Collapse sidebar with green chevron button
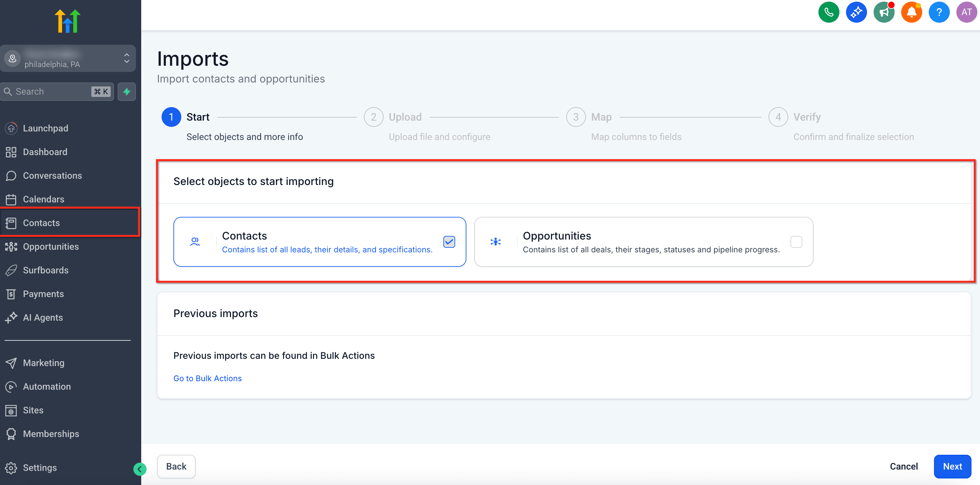 pos(140,469)
